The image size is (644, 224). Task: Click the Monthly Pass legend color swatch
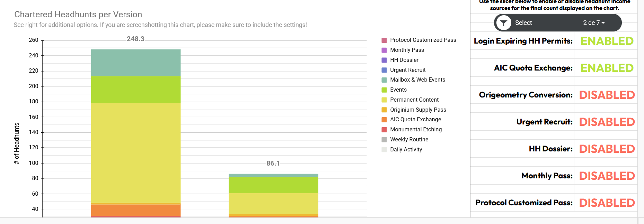384,50
